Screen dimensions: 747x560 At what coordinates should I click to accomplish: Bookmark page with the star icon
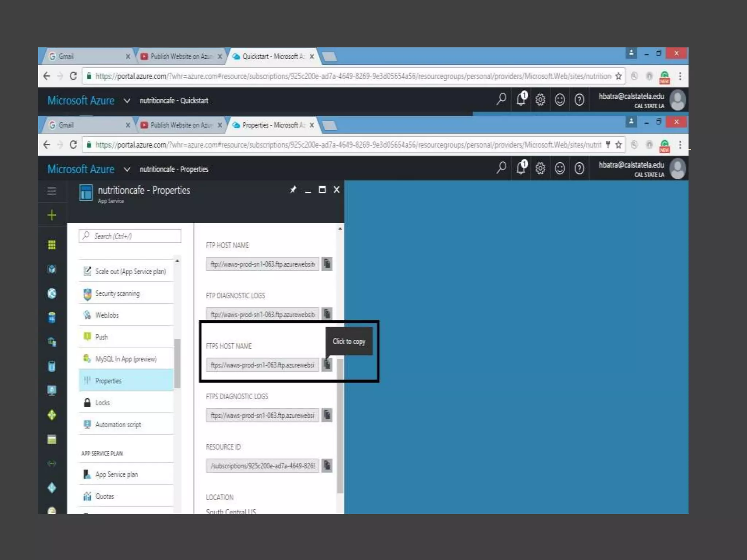click(618, 145)
